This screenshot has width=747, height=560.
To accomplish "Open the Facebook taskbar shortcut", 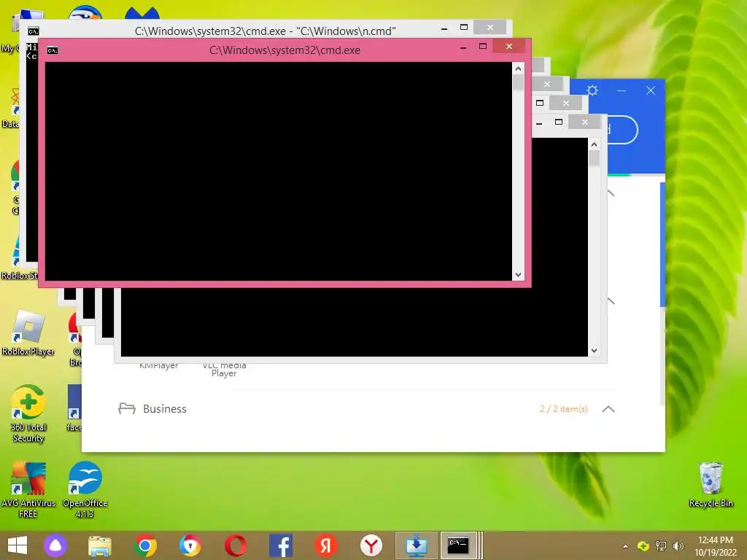I will 281,545.
